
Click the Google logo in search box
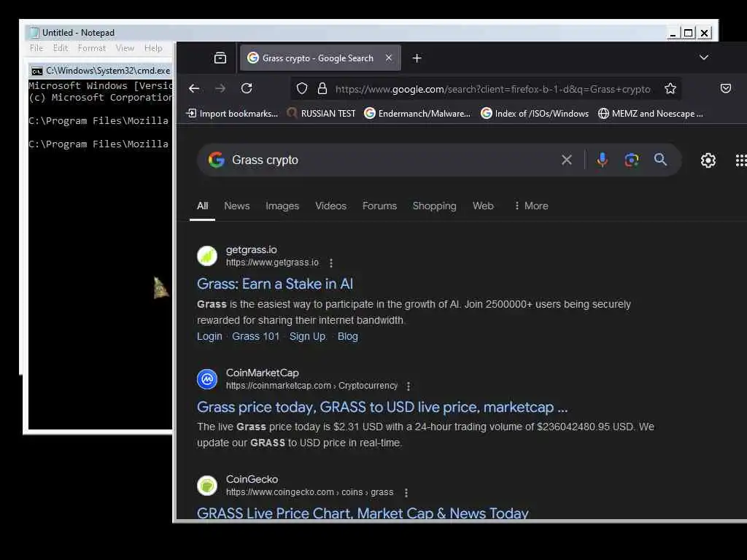tap(216, 160)
